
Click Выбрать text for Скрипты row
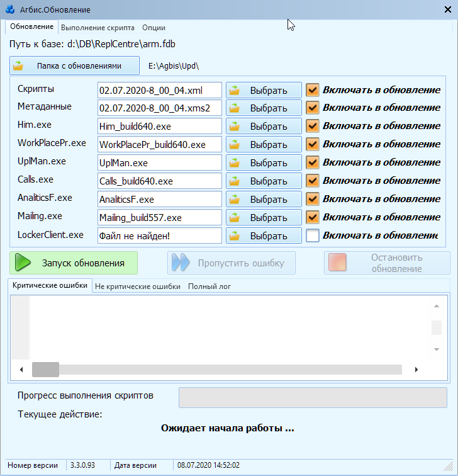269,91
